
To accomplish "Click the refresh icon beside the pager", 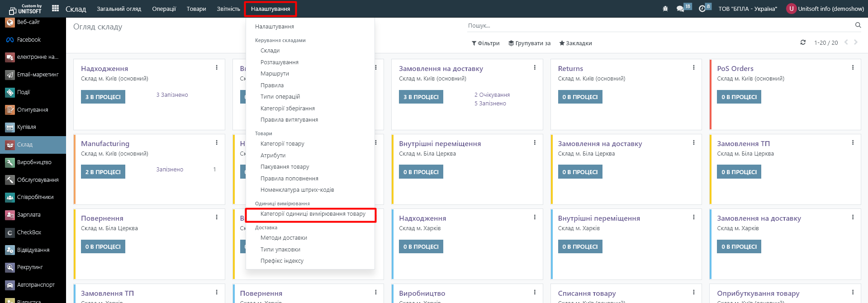I will click(803, 43).
